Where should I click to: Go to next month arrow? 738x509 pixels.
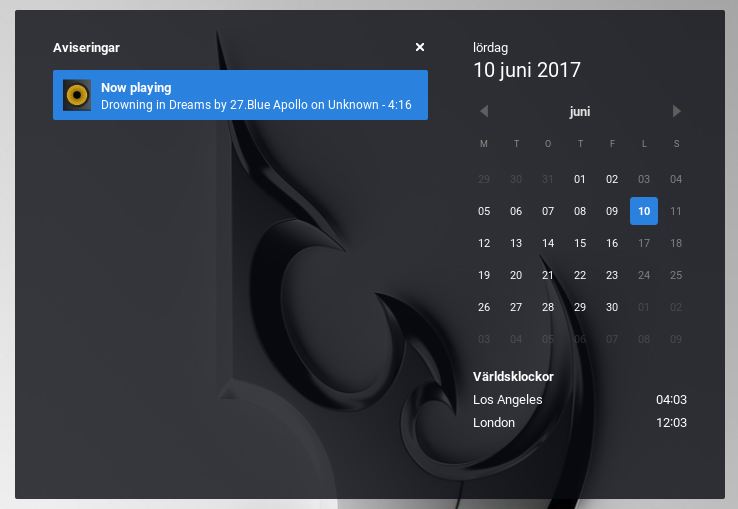tap(676, 111)
